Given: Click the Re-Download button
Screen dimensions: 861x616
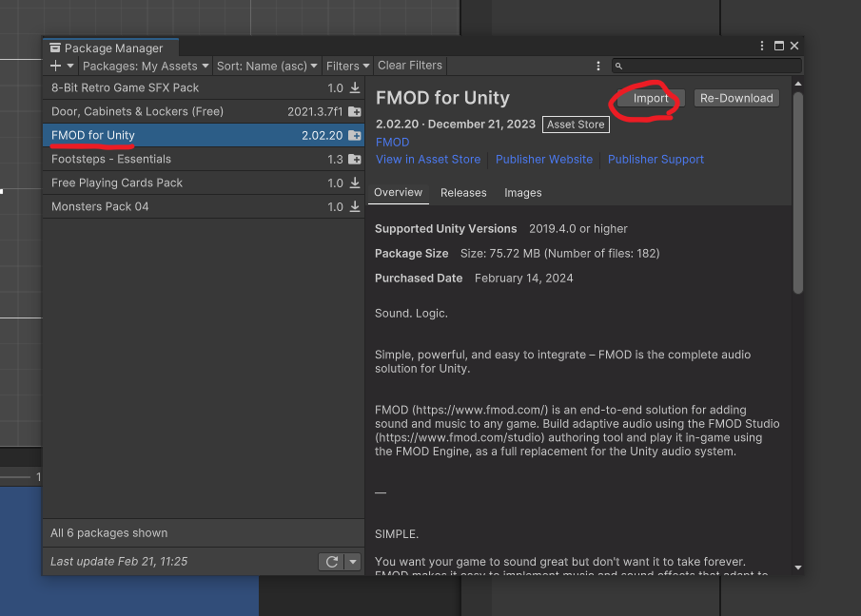Looking at the screenshot, I should point(736,98).
